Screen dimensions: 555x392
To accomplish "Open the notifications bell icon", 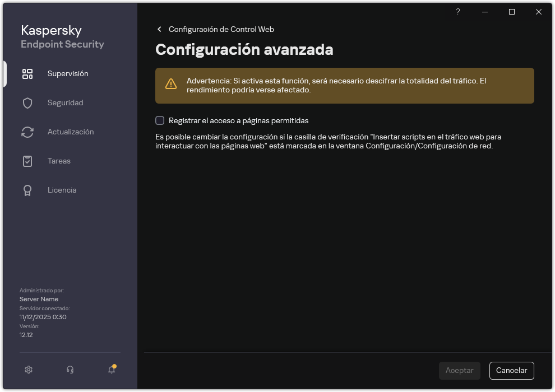I will click(111, 370).
